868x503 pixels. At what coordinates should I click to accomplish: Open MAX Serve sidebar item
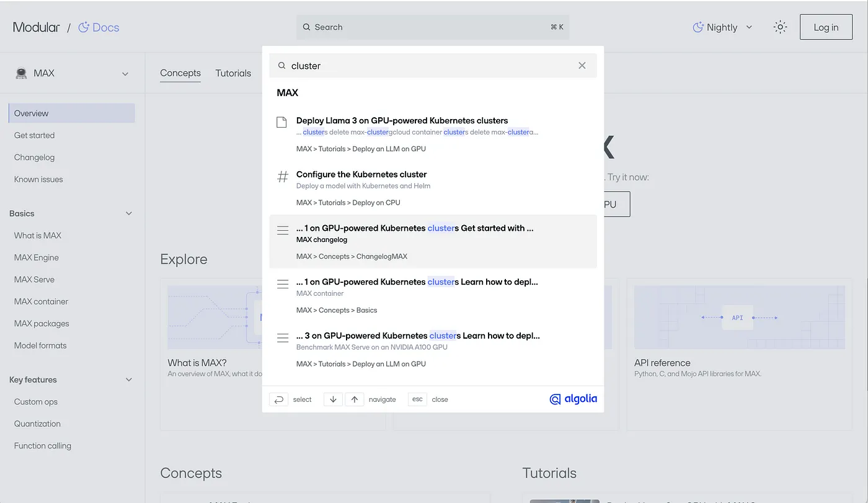pyautogui.click(x=34, y=280)
